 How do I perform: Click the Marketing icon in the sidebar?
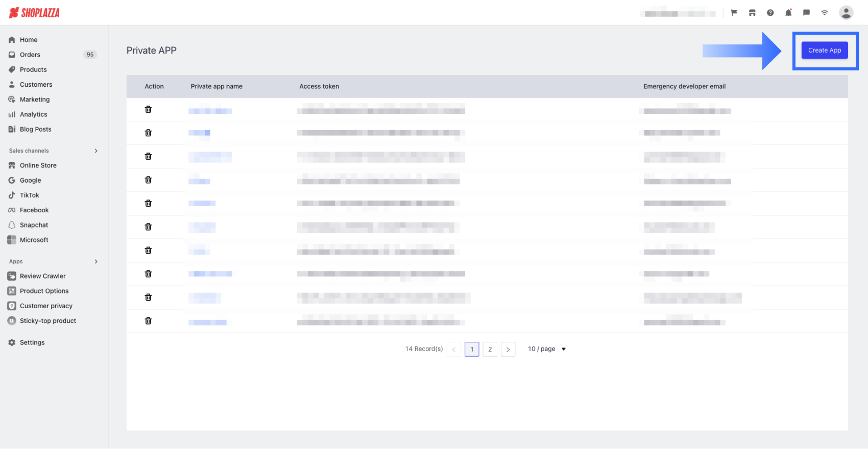(12, 99)
